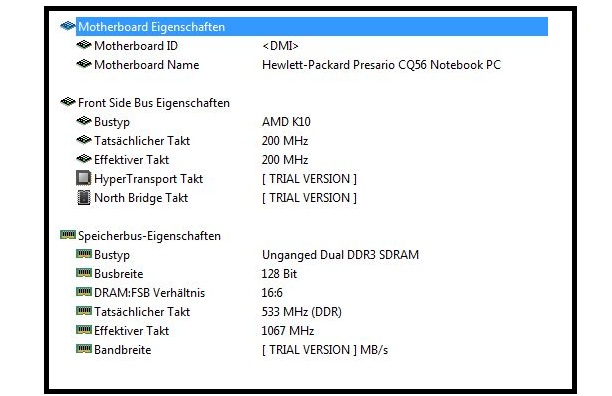Select the Speicherbus-Eigenschaften heading
Viewport: 612px width, 396px height.
[x=149, y=236]
